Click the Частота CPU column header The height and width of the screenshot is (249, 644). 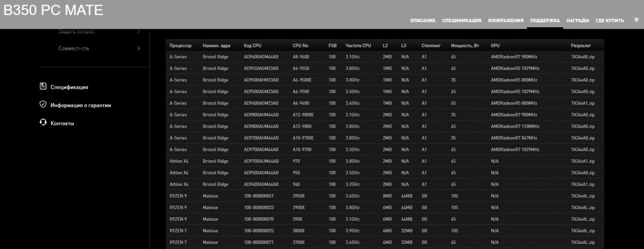[358, 45]
